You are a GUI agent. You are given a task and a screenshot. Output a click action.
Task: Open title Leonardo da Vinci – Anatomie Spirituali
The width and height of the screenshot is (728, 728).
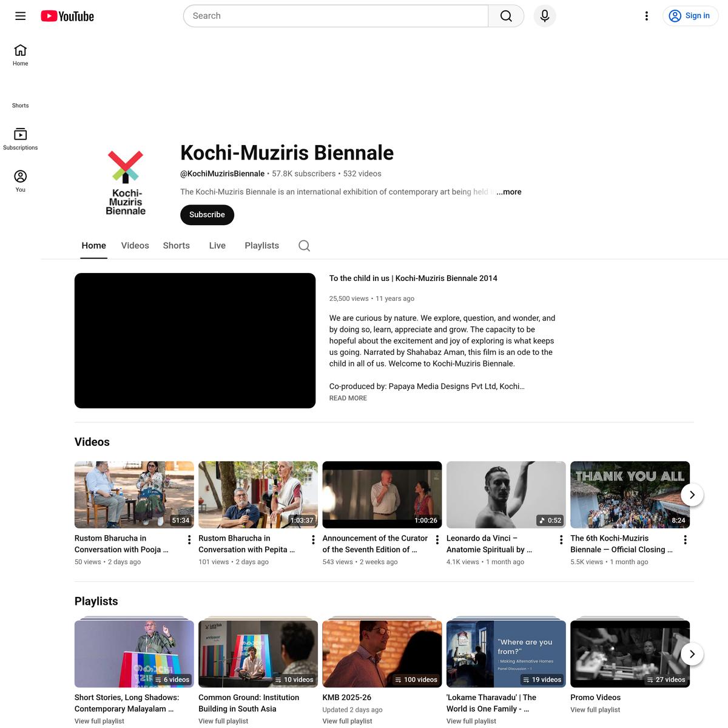[x=489, y=544]
